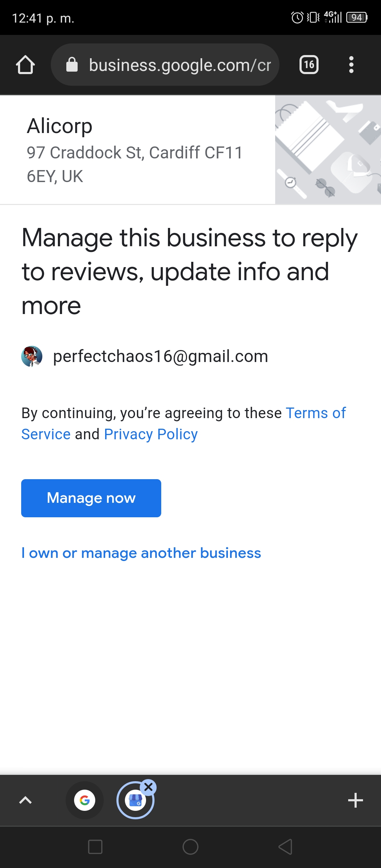Open the Terms of Service link
Viewport: 381px width, 868px height.
coord(183,423)
